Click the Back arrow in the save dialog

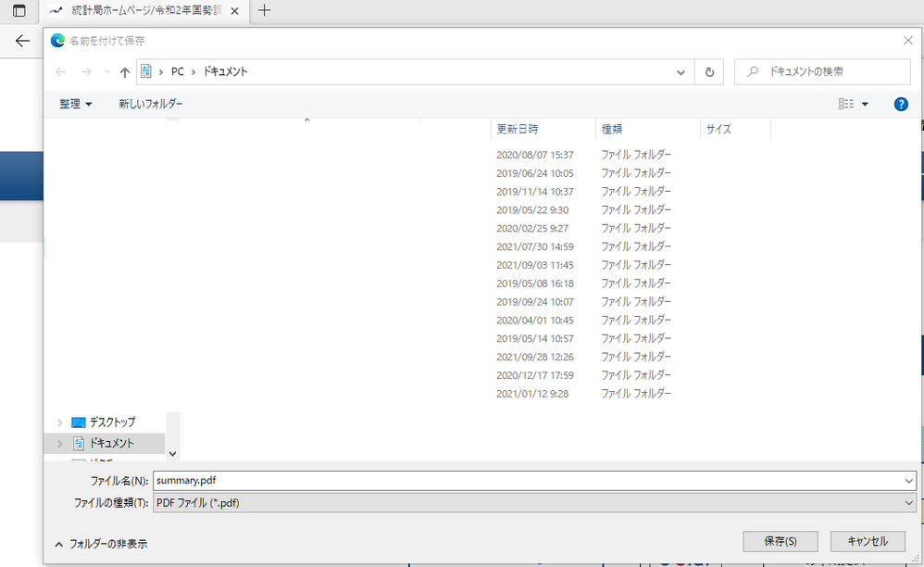(x=60, y=72)
